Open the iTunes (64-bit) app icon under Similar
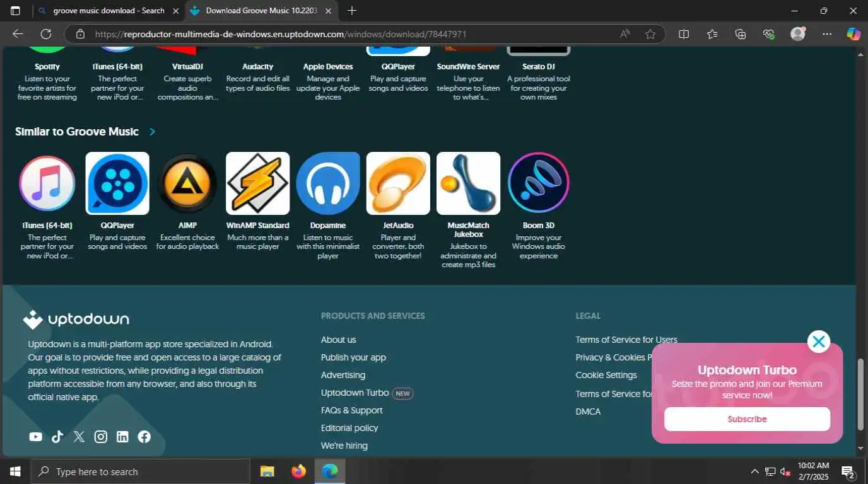868x484 pixels. click(x=47, y=183)
